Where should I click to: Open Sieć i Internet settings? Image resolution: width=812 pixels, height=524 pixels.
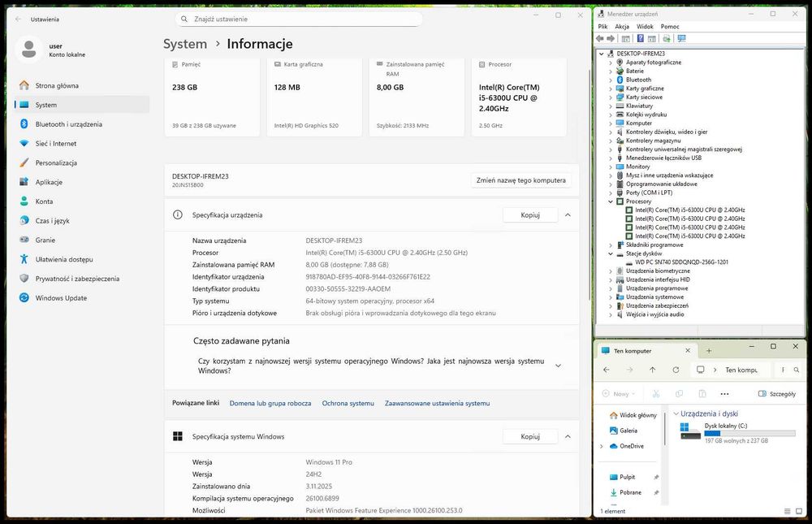83,143
